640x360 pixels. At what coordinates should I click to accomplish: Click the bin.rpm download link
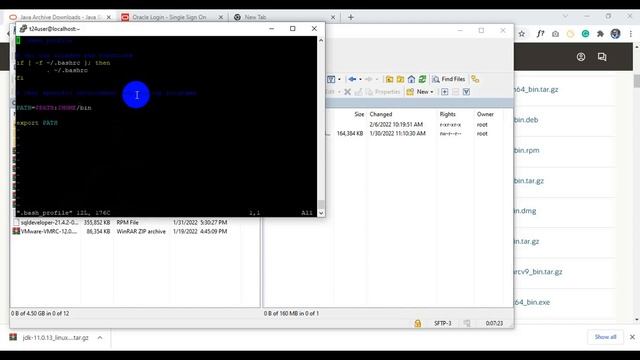click(527, 150)
